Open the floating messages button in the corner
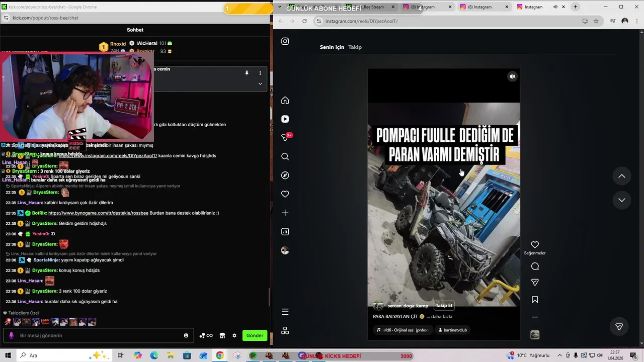Image resolution: width=644 pixels, height=362 pixels. click(619, 327)
